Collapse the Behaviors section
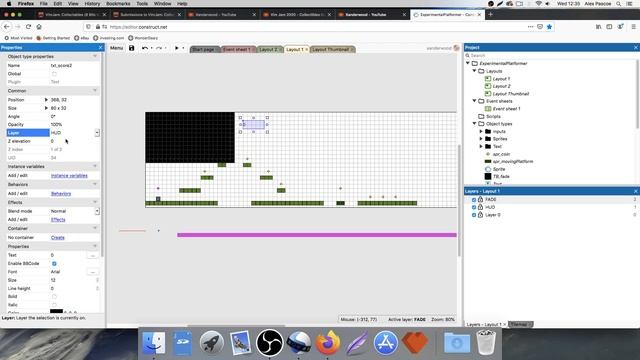 95,184
